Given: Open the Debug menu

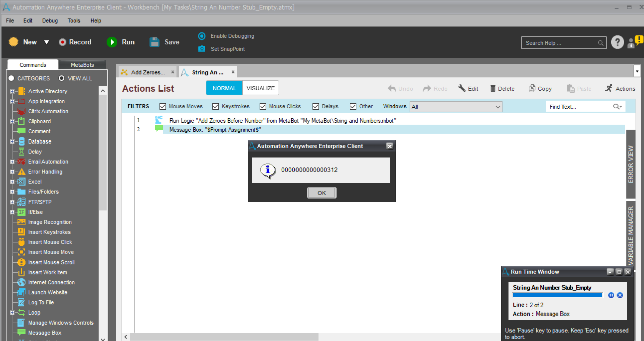Looking at the screenshot, I should coord(50,21).
